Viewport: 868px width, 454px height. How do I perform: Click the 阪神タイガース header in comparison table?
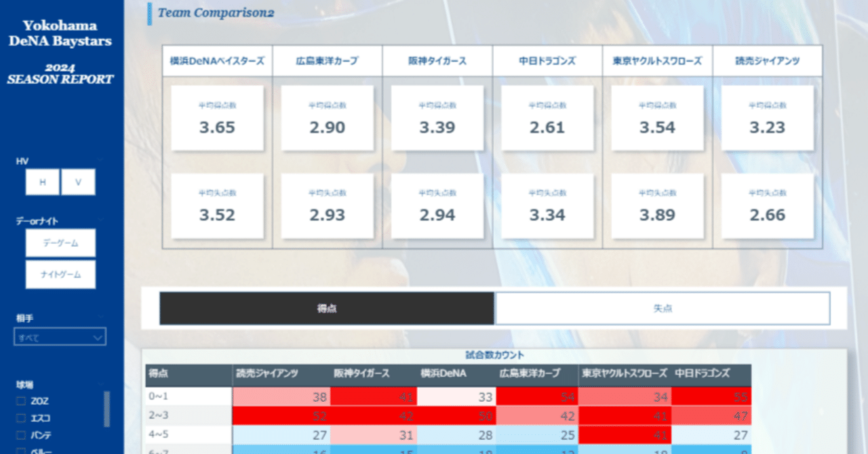tap(437, 61)
